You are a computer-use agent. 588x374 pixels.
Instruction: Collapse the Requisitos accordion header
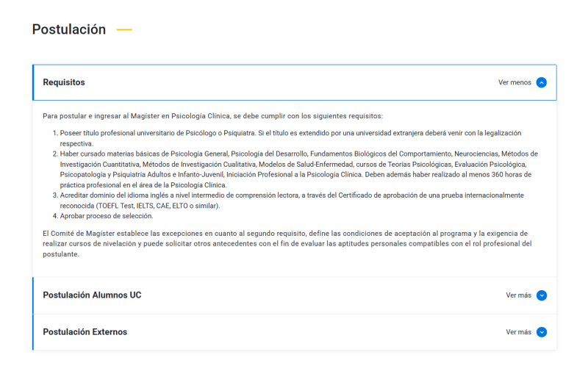295,82
